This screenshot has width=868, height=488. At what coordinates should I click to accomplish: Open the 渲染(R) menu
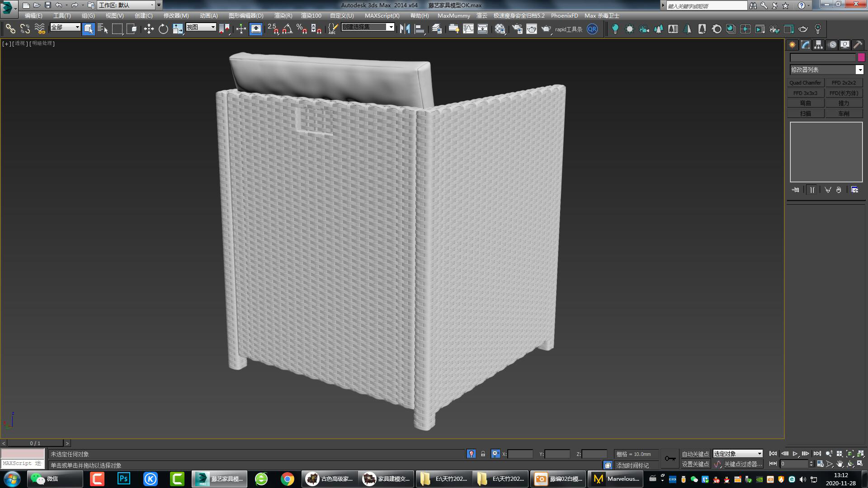283,15
